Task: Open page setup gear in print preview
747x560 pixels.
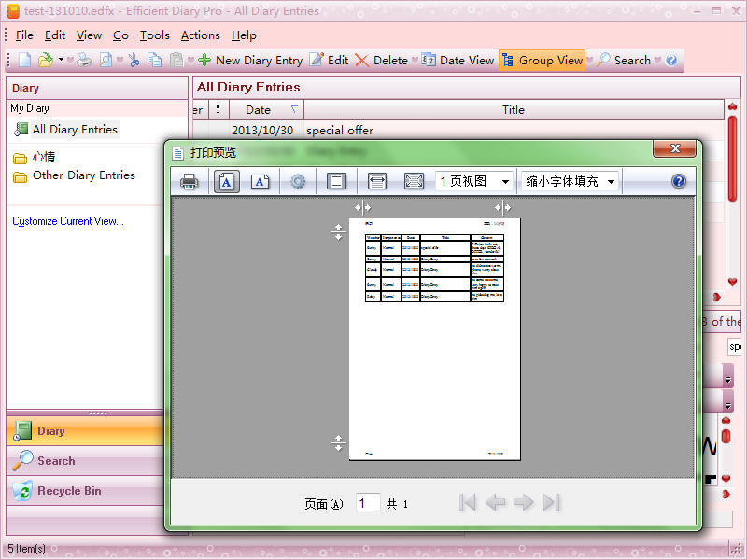Action: click(x=298, y=182)
